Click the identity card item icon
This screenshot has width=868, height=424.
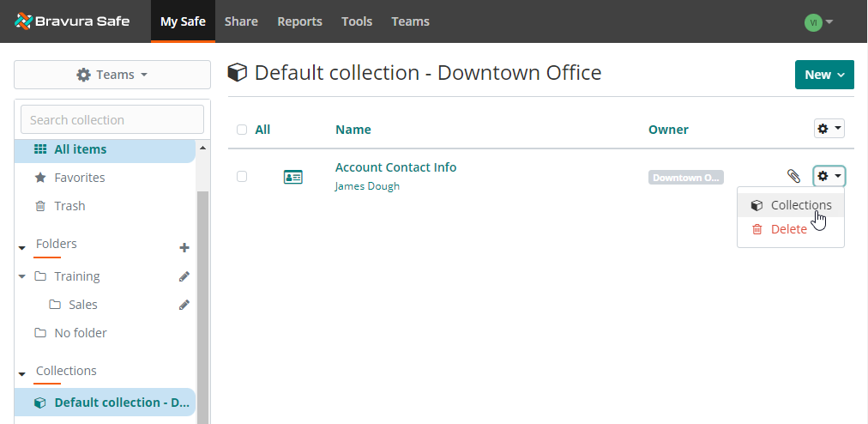point(293,177)
